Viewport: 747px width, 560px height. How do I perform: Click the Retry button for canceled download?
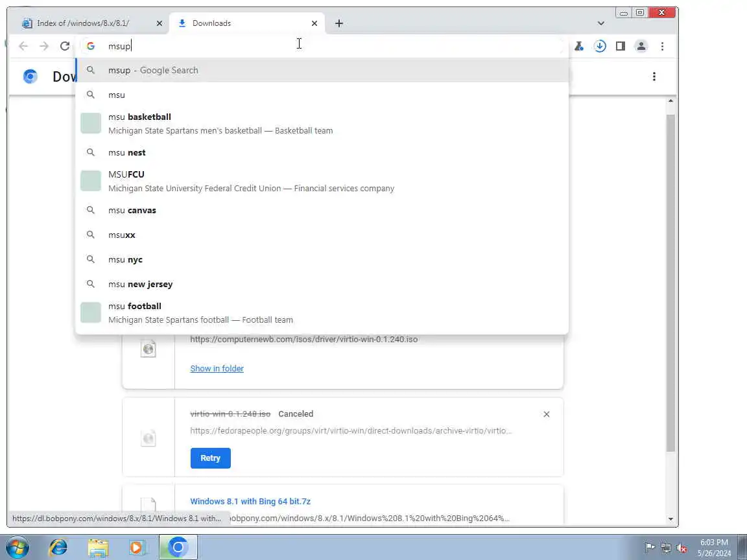(211, 458)
